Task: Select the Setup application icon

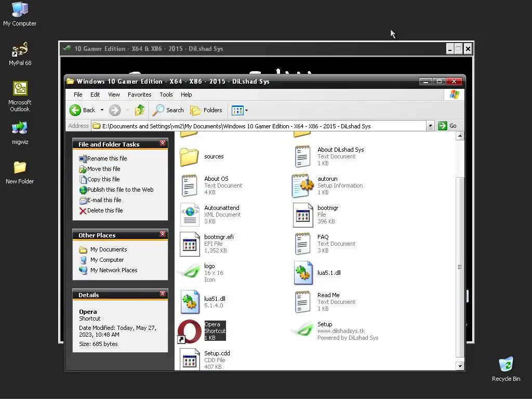Action: [302, 330]
